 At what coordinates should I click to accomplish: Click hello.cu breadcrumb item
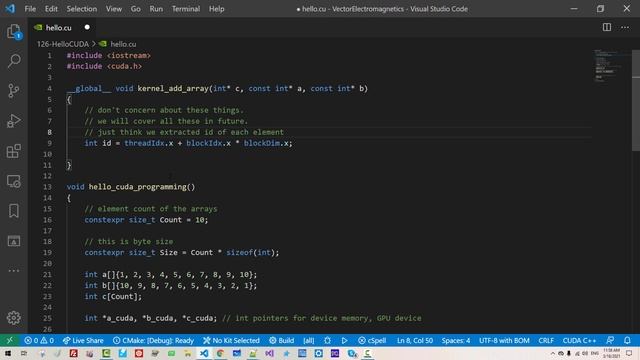[123, 44]
